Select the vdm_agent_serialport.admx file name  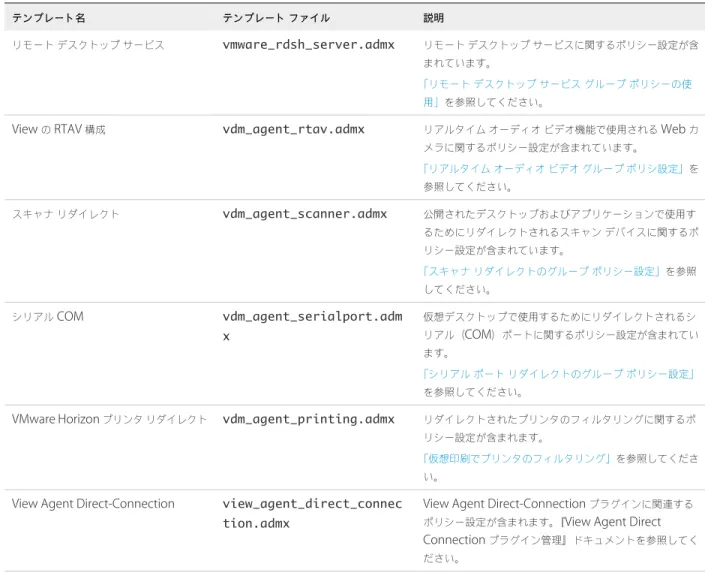(x=312, y=326)
